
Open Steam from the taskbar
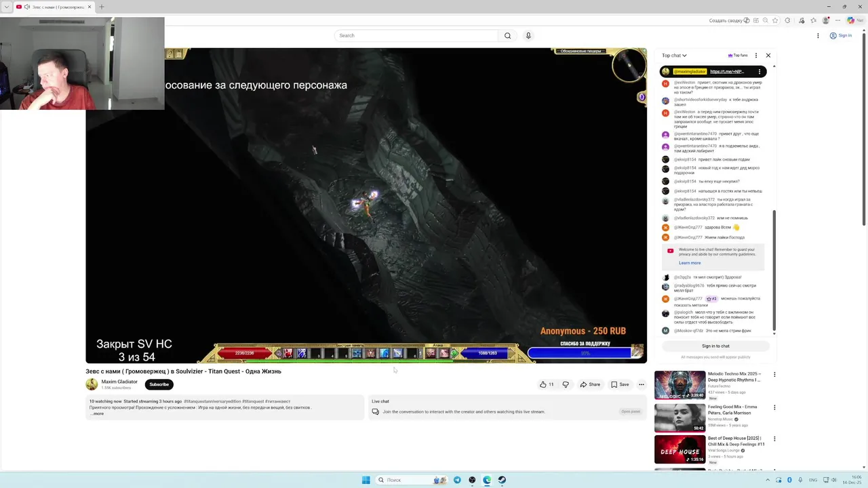502,480
